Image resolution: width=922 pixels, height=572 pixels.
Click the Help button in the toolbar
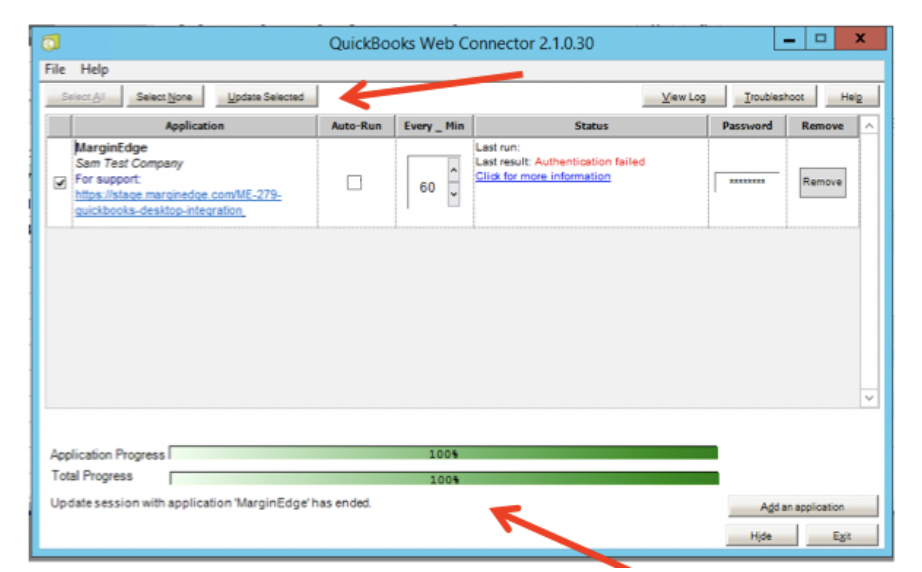click(851, 96)
